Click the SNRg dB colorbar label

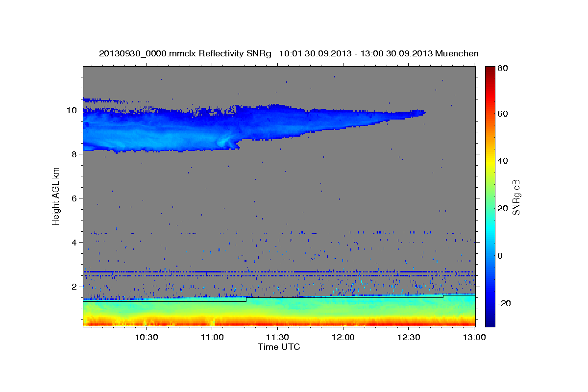pyautogui.click(x=516, y=196)
